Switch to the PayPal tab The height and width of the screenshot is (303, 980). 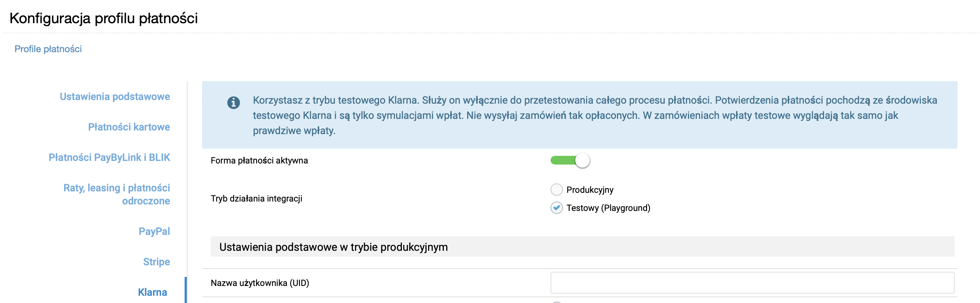[154, 231]
